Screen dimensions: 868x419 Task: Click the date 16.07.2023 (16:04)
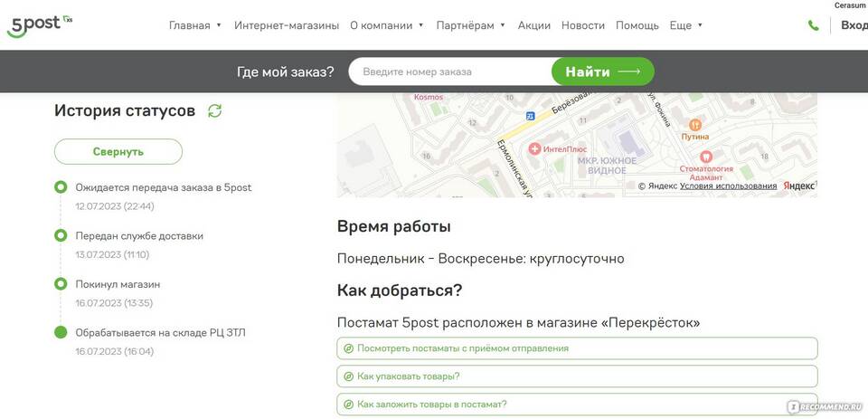tap(115, 351)
